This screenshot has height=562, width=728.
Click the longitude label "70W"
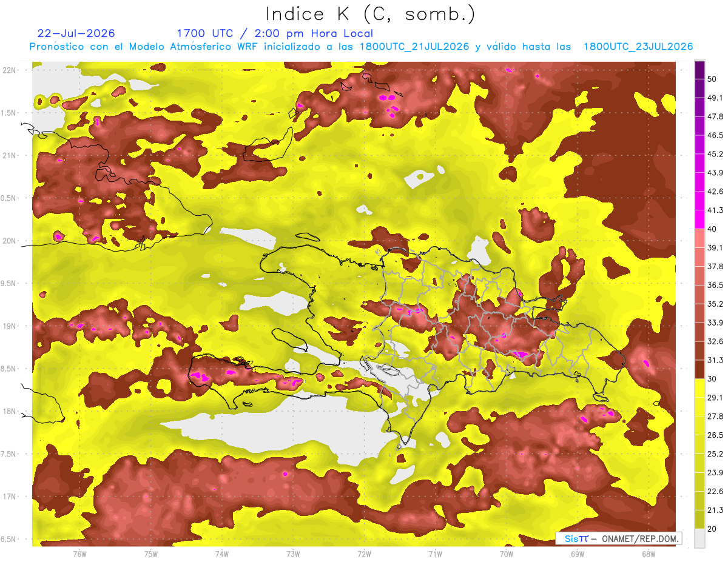[x=506, y=554]
